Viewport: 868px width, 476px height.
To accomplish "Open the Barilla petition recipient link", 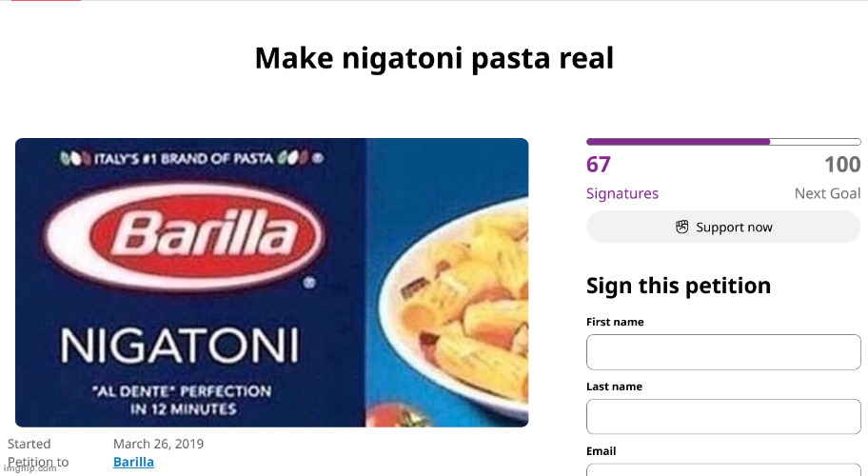I will tap(133, 462).
